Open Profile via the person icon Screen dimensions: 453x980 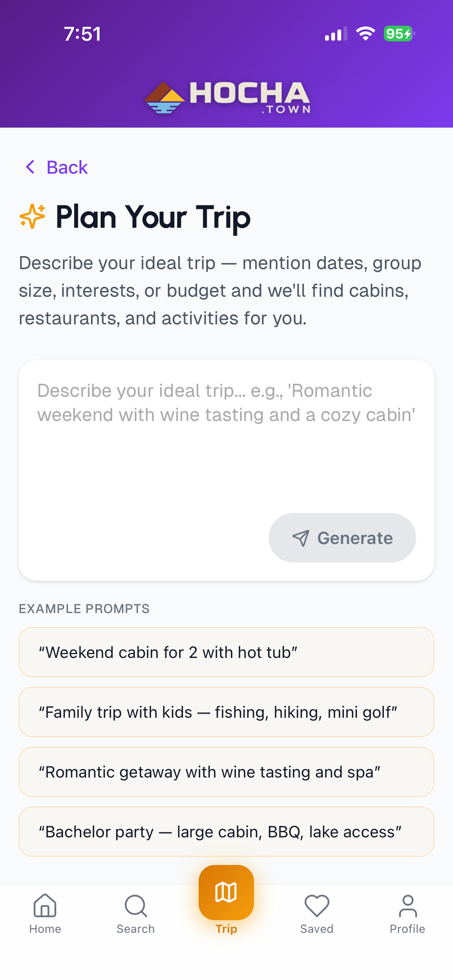(x=407, y=906)
